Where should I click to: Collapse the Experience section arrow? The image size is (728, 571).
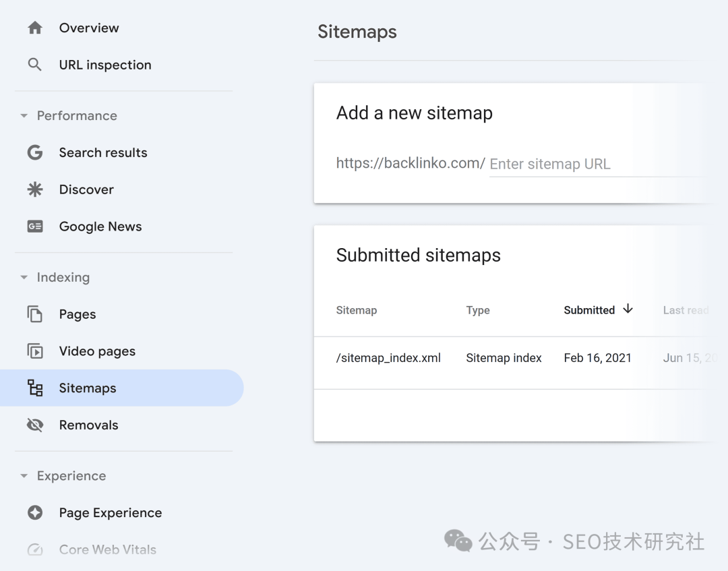(24, 476)
